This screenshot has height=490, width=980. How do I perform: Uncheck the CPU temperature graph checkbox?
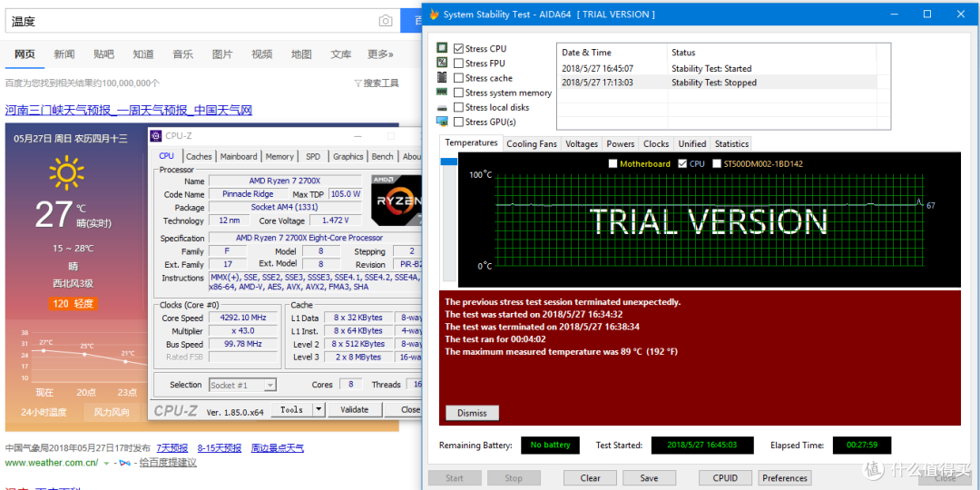point(682,163)
